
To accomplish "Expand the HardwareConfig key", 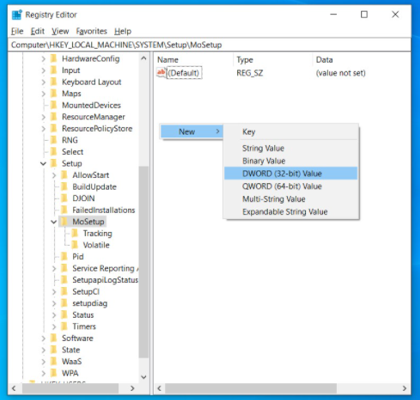I will click(x=43, y=59).
